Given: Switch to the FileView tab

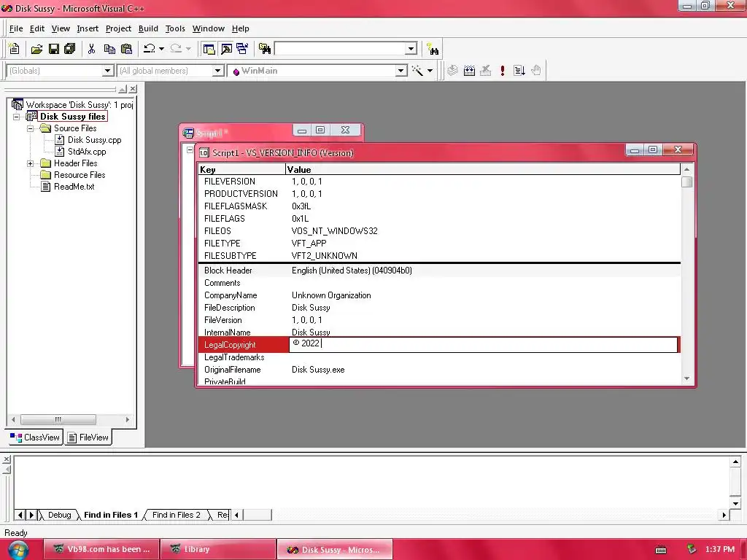Looking at the screenshot, I should click(x=88, y=437).
